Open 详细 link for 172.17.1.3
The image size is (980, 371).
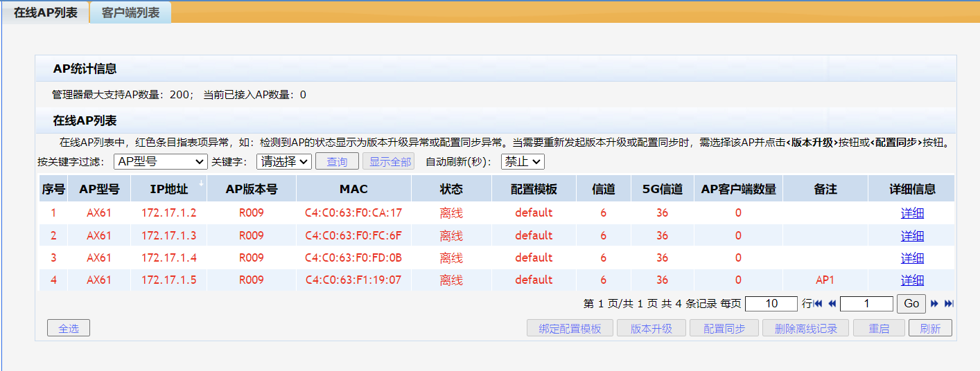912,235
